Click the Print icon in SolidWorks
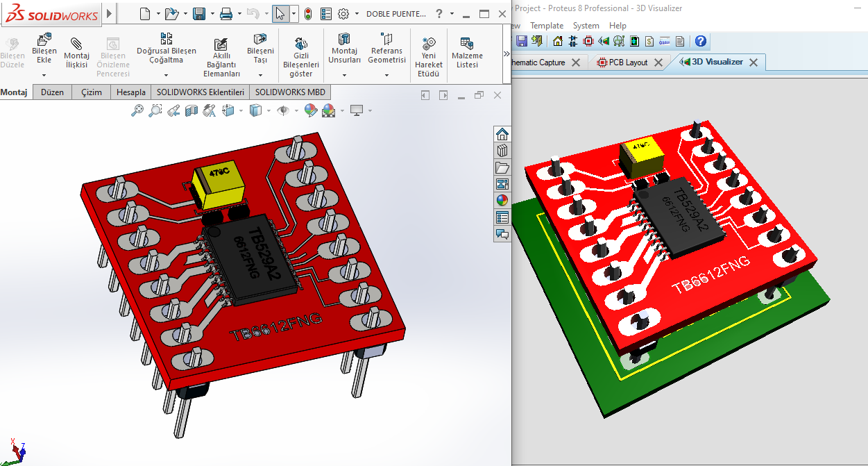The image size is (868, 466). (225, 13)
